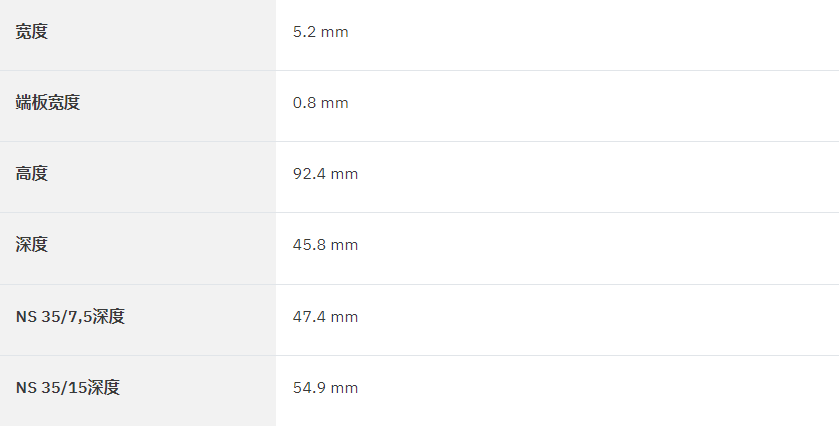Select the 0.8 mm end plate value
The image size is (839, 426).
pyautogui.click(x=321, y=103)
